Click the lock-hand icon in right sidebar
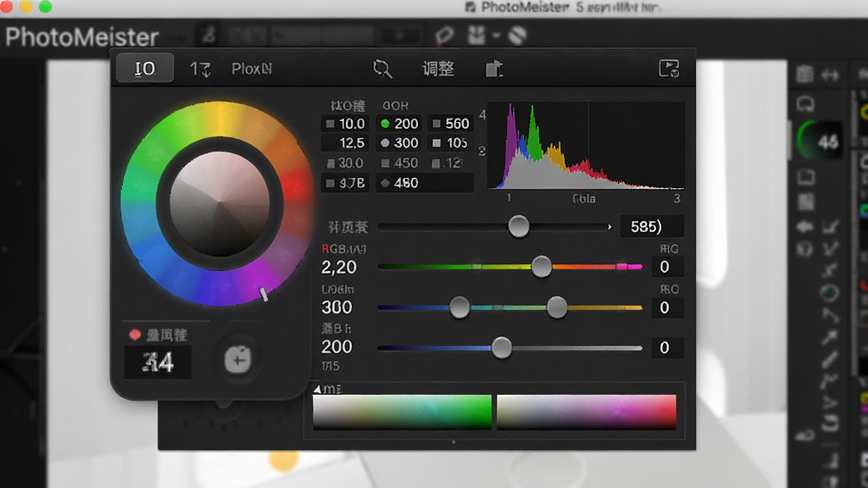This screenshot has width=868, height=488. tap(805, 435)
